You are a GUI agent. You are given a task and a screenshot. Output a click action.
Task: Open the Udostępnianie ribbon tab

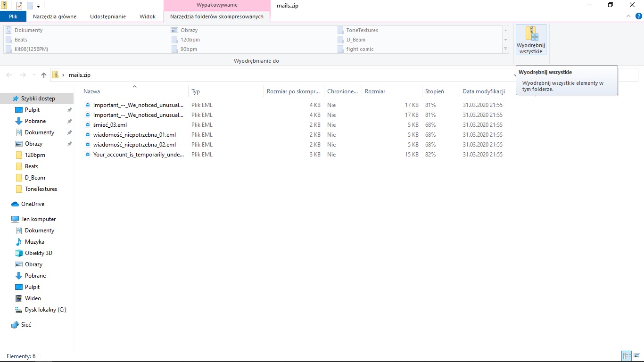point(108,16)
